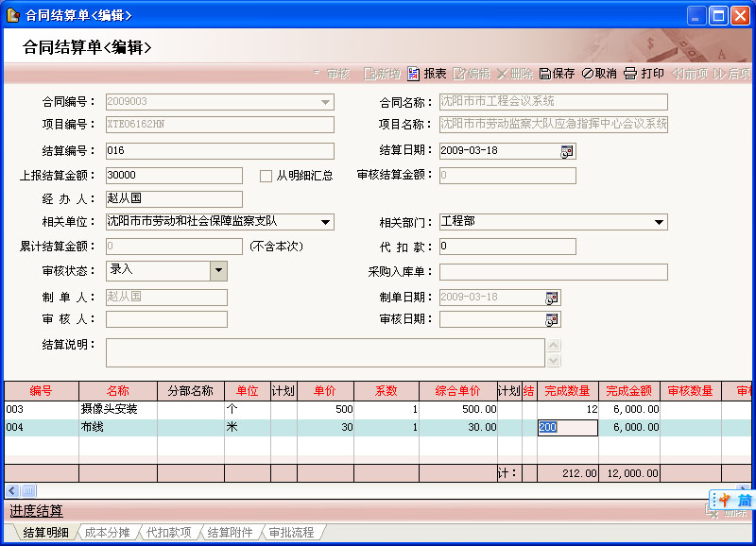
Task: Toggle the 从明细汇总 checkbox
Action: point(266,176)
